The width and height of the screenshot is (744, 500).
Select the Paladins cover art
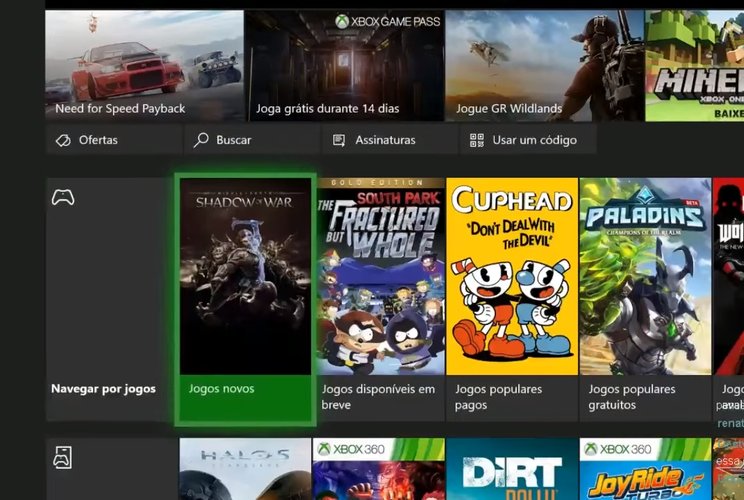point(645,276)
